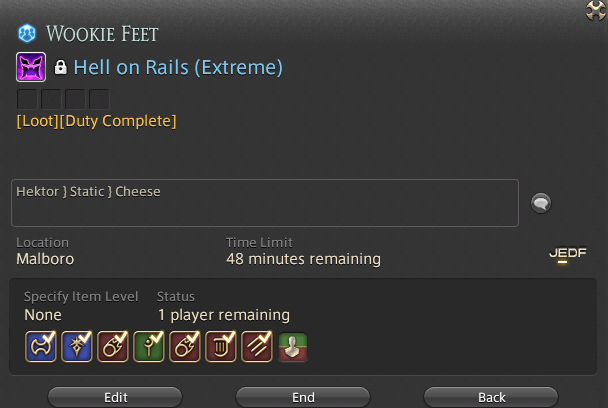Click the [Loot] tag
The image size is (608, 408).
point(37,121)
